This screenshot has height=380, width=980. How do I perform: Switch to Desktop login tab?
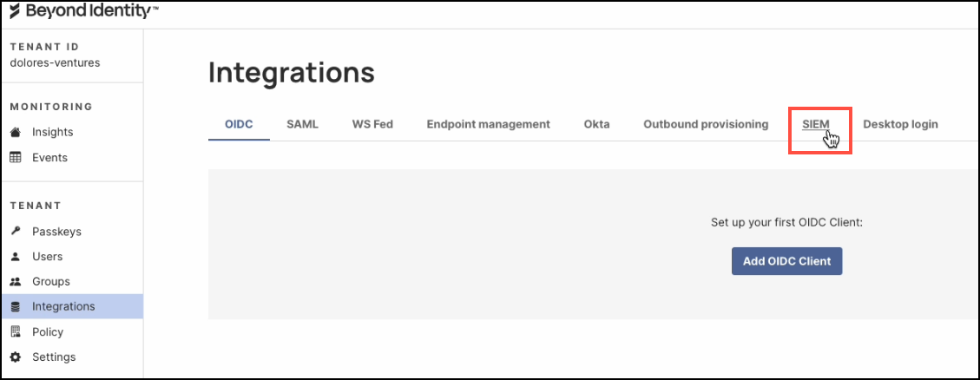pyautogui.click(x=900, y=124)
